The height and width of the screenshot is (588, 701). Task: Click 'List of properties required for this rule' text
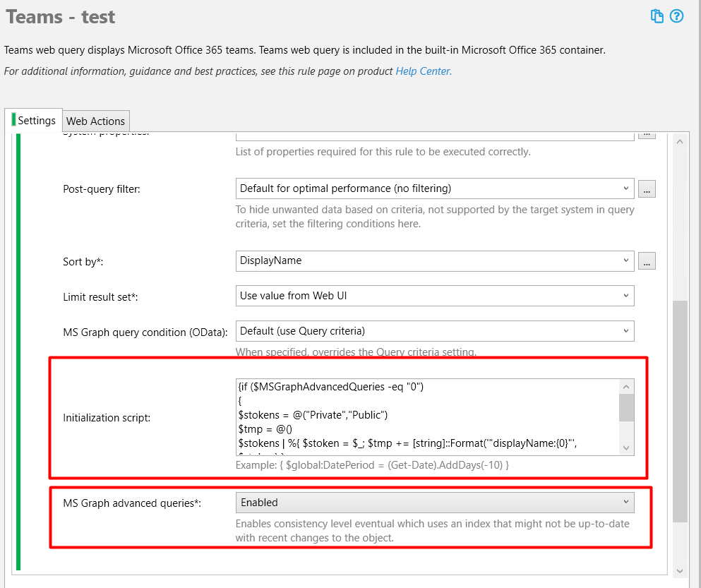point(383,152)
